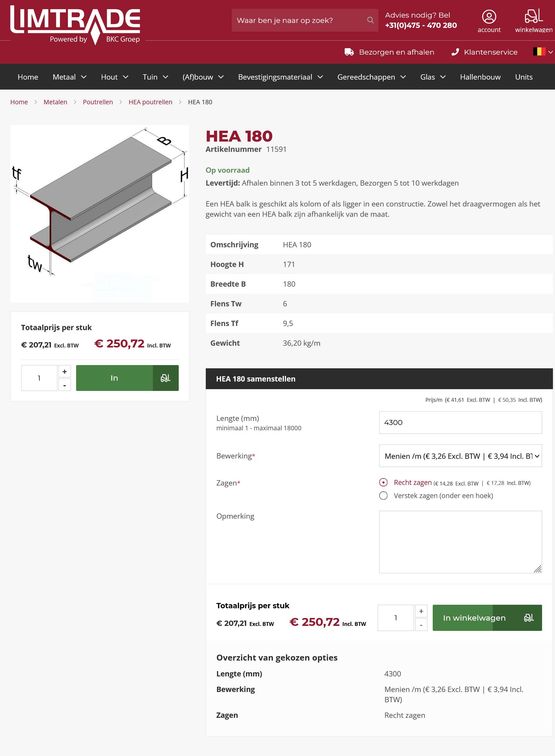555x756 pixels.
Task: Click the HEA poutrellen breadcrumb link
Action: (150, 102)
